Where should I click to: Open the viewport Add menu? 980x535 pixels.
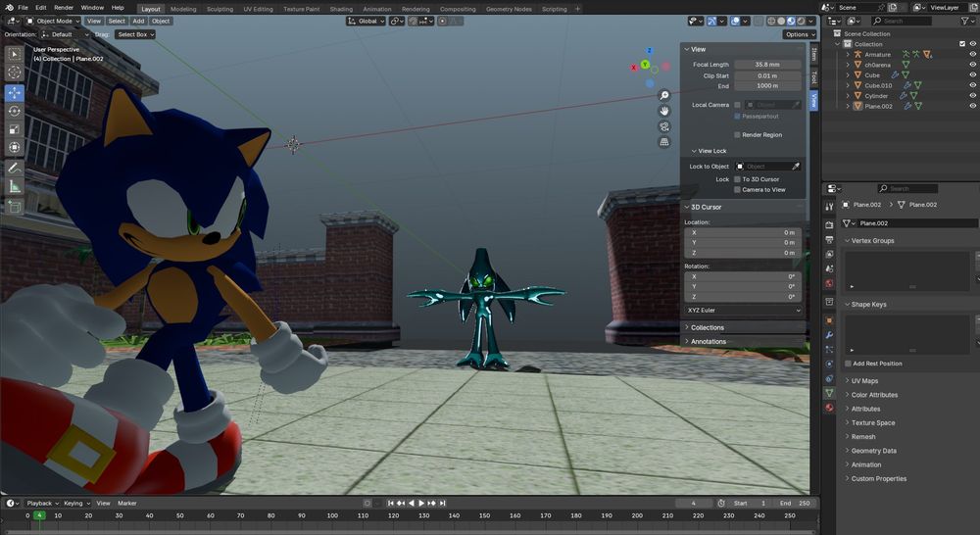click(138, 21)
